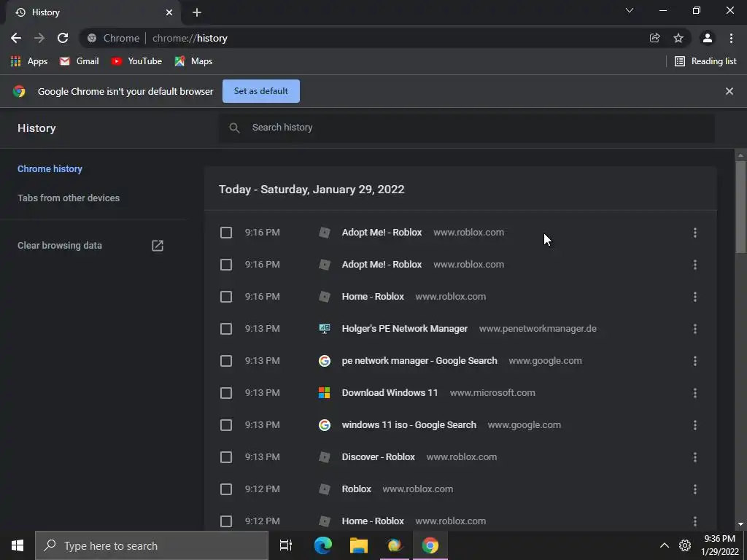747x560 pixels.
Task: Open the Download Windows 11 history link
Action: 390,393
